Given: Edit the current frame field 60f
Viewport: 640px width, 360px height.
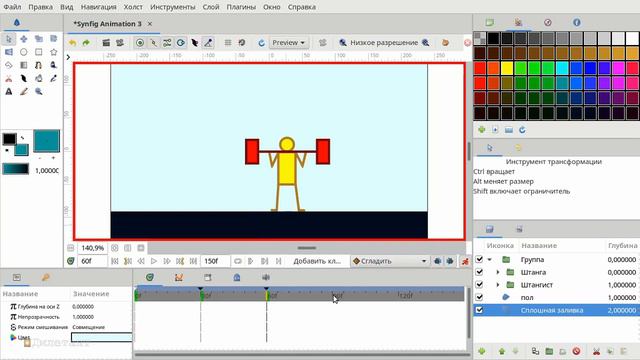Looking at the screenshot, I should click(x=92, y=261).
